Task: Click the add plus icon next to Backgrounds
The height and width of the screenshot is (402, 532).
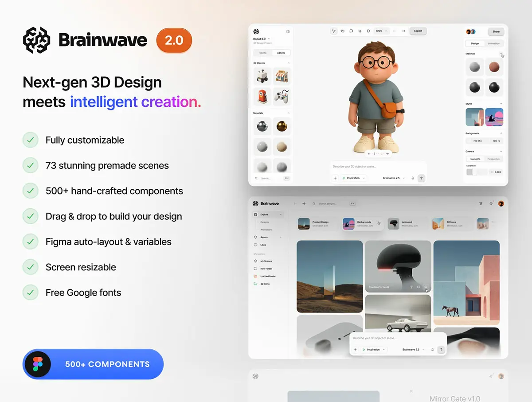Action: coord(501,133)
